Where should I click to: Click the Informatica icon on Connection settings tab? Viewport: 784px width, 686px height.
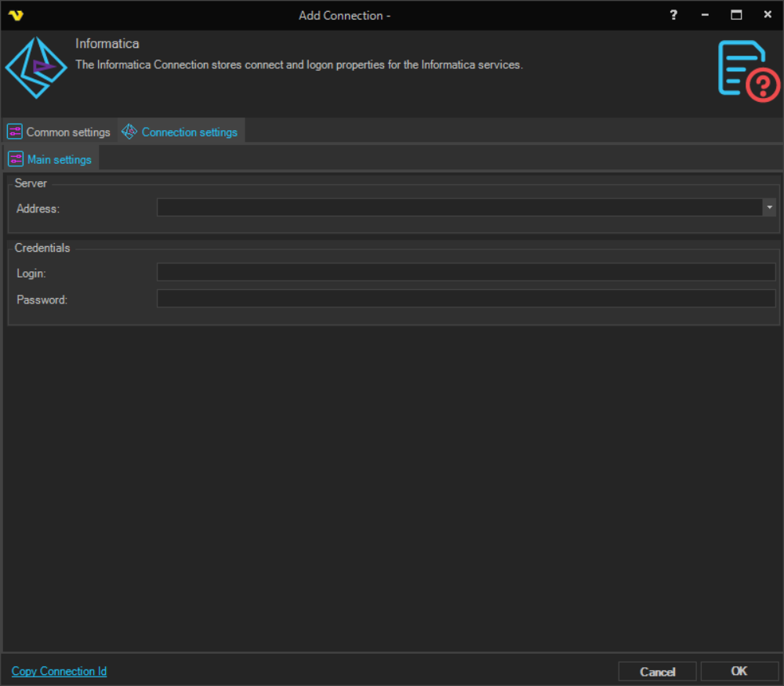click(129, 132)
